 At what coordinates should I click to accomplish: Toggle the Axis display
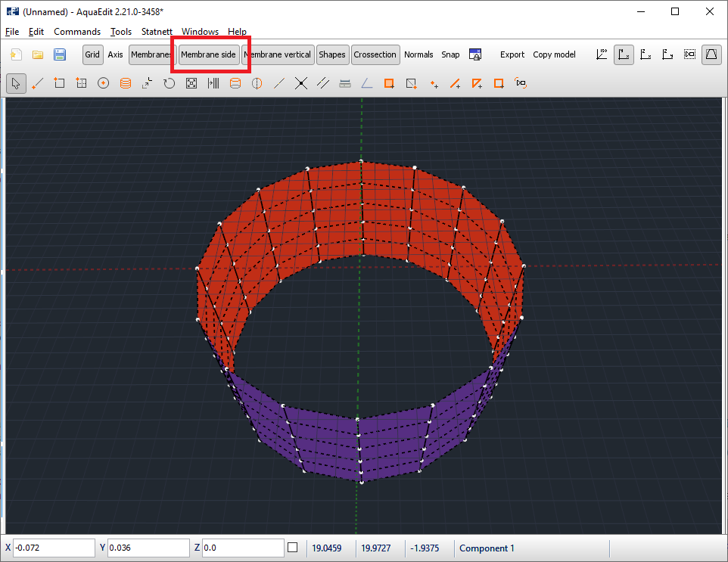pos(115,54)
